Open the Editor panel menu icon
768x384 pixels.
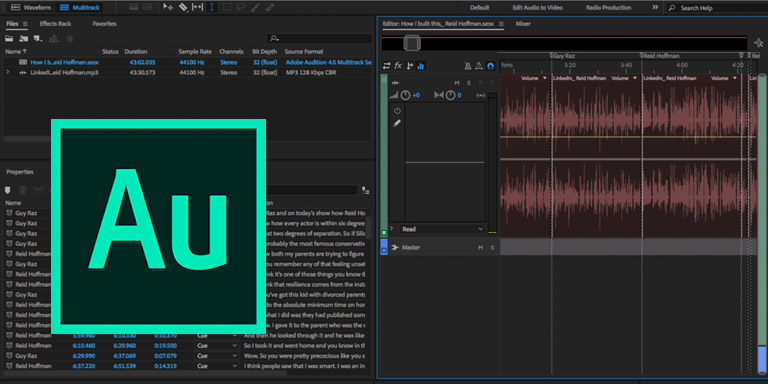pyautogui.click(x=501, y=24)
